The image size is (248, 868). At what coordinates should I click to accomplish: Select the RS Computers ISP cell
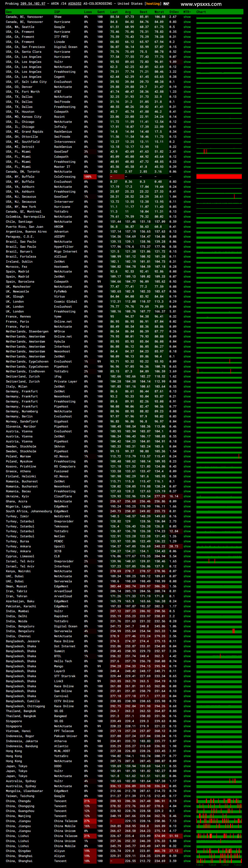[x=65, y=466]
